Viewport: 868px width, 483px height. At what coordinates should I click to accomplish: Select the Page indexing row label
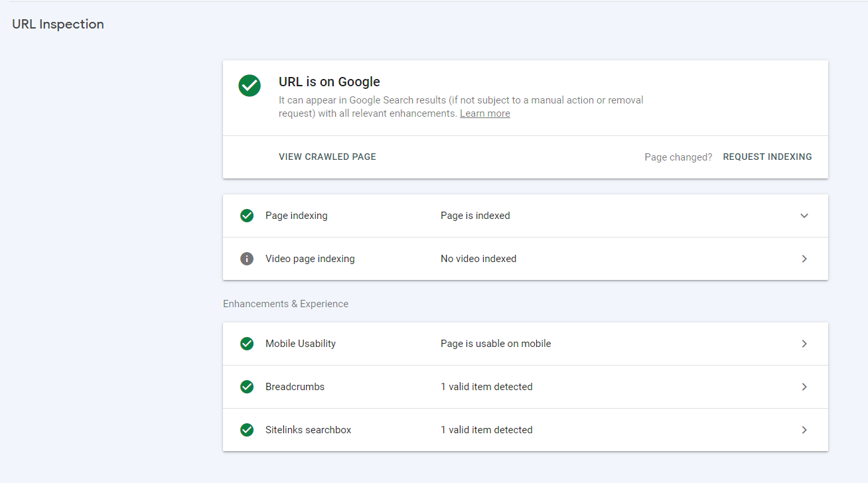click(x=296, y=216)
